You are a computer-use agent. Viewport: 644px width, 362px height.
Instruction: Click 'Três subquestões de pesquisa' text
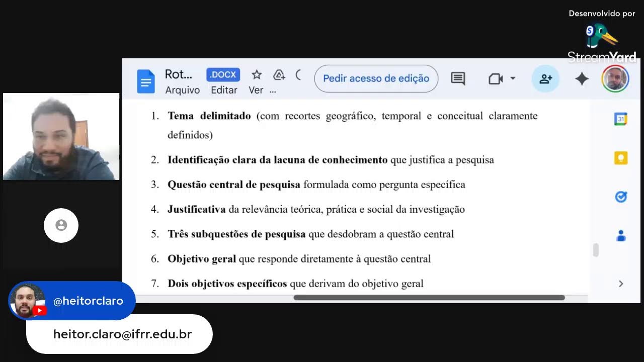click(236, 234)
